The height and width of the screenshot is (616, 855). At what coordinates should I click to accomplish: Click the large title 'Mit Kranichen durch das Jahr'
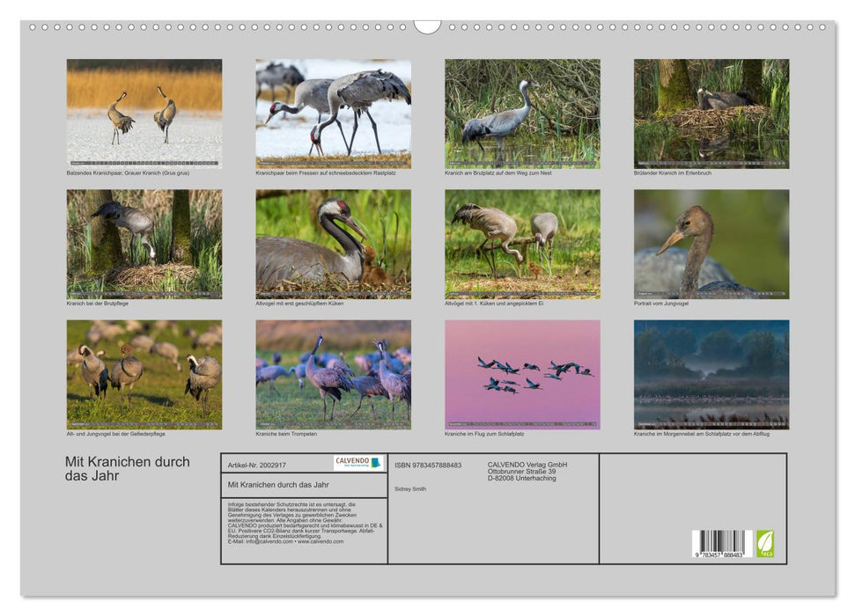pyautogui.click(x=127, y=468)
